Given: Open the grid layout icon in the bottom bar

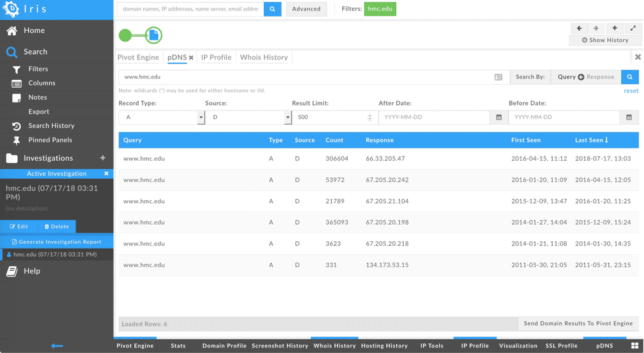Looking at the screenshot, I should coord(635,346).
